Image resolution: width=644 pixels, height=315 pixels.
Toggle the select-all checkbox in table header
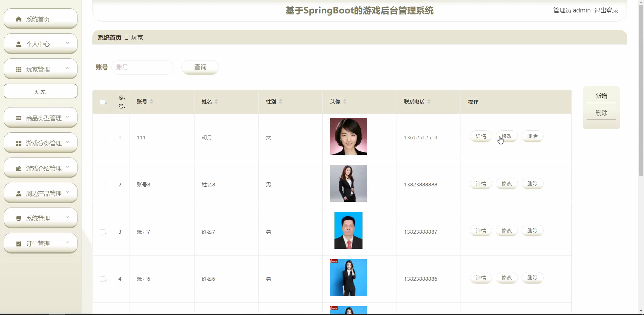[103, 102]
